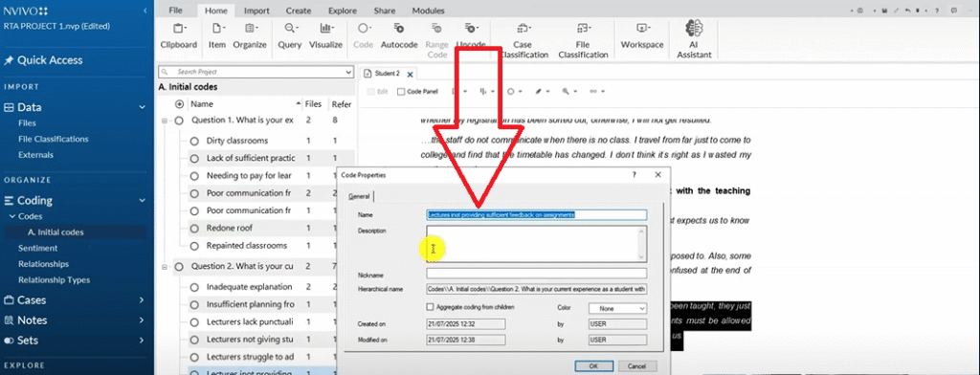Click Cancel in Code Properties dialog
The image size is (980, 375).
click(636, 365)
